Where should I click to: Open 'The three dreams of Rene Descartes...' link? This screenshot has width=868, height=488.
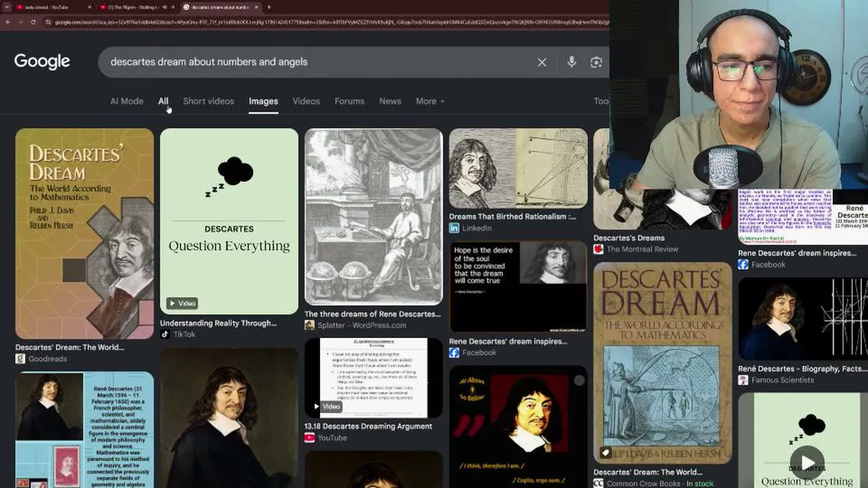[372, 314]
